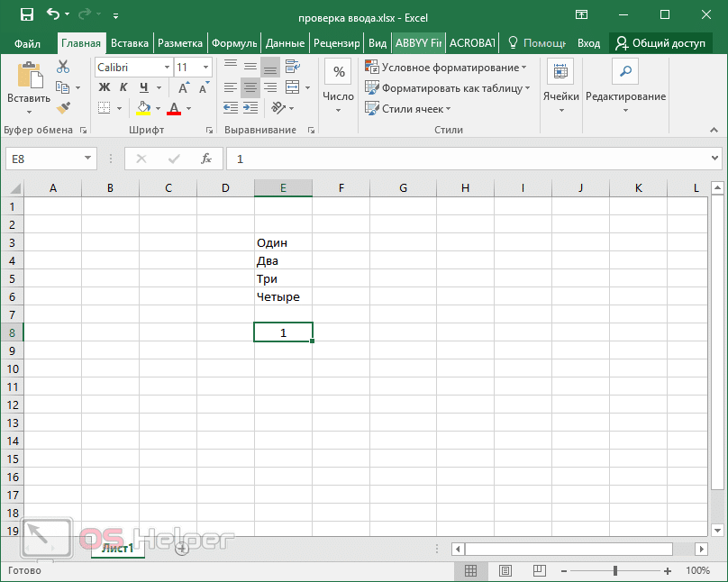Toggle bold formatting (Ж)
The height and width of the screenshot is (582, 728).
point(104,87)
